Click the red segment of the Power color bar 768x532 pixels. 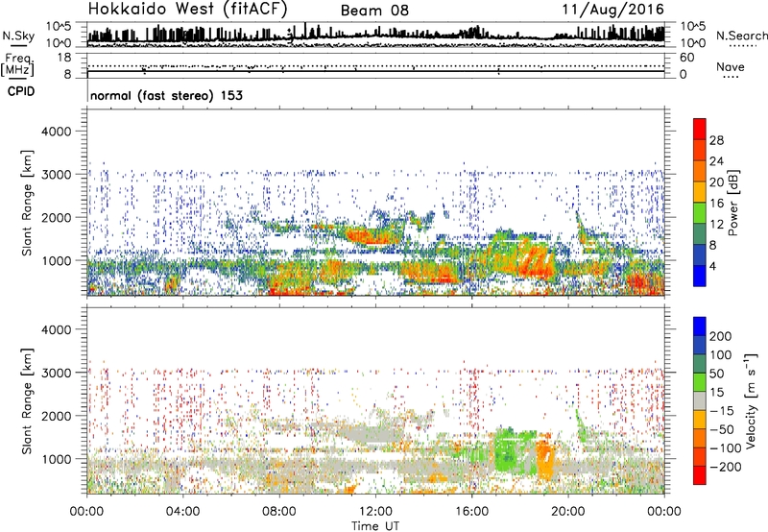(x=700, y=130)
